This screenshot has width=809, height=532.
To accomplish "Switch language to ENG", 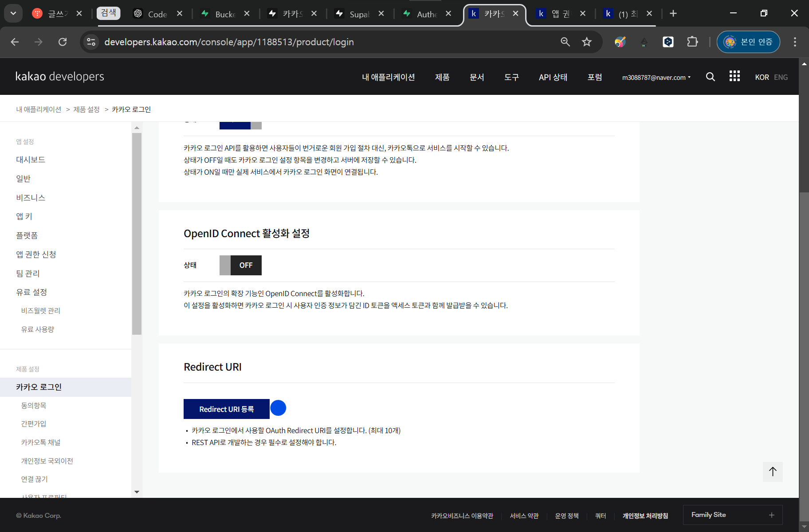I will 781,77.
